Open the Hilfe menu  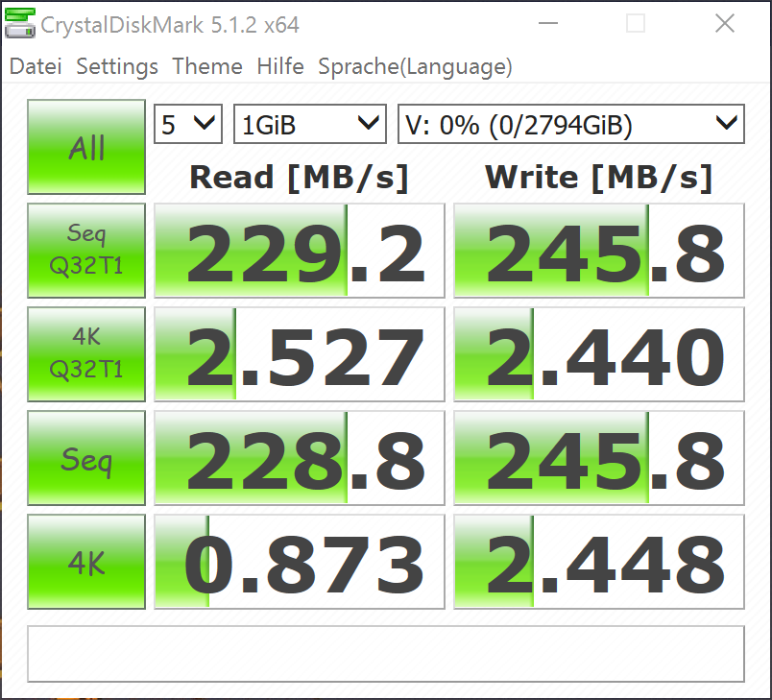click(x=280, y=66)
